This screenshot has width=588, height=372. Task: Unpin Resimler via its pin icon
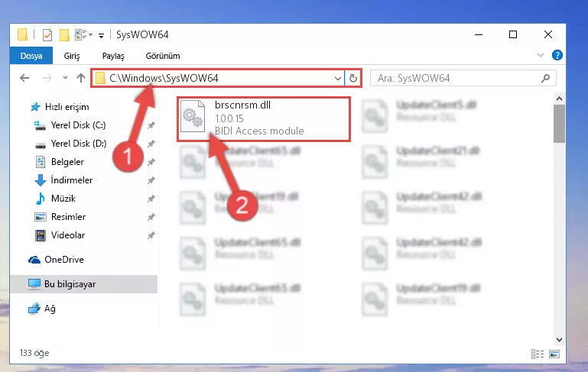[x=151, y=217]
